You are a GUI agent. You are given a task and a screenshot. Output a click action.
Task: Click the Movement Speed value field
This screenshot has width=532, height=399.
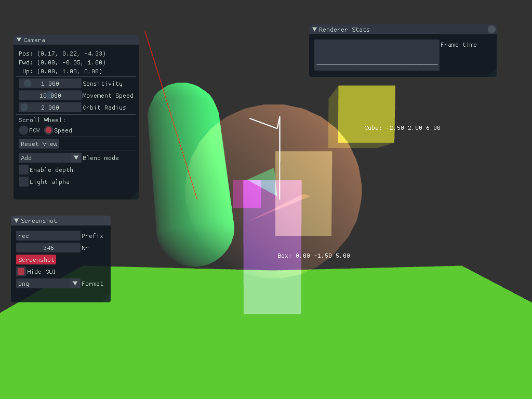(x=50, y=96)
